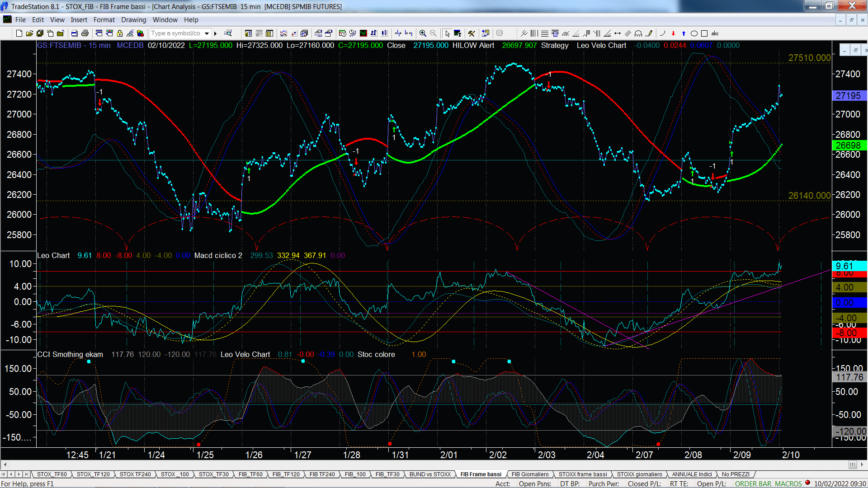Click the expand bar spacing icon

coord(408,33)
